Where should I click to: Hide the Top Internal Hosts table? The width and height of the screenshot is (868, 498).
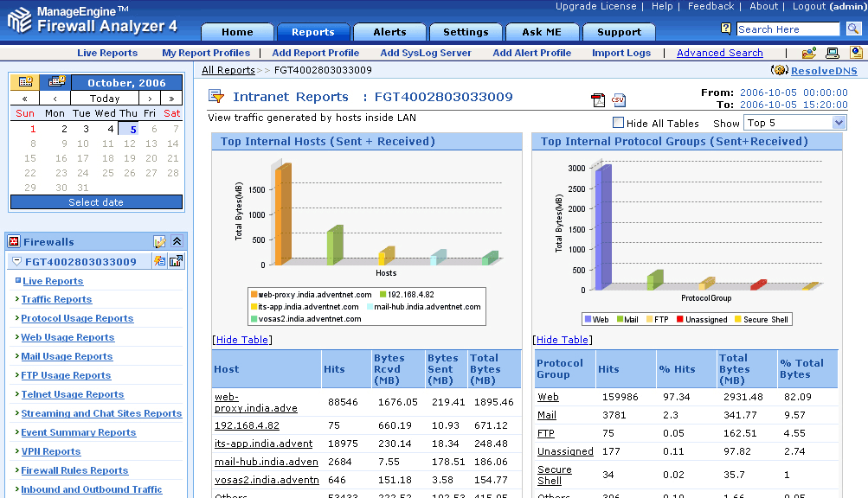[x=242, y=340]
